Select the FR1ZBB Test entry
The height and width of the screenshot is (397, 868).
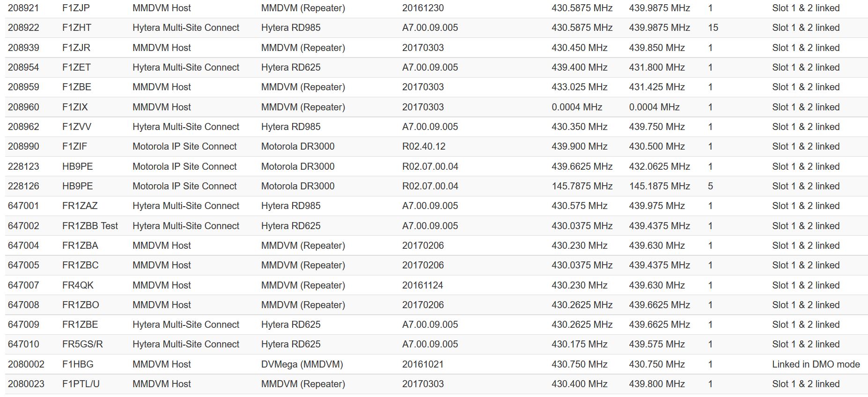coord(90,226)
